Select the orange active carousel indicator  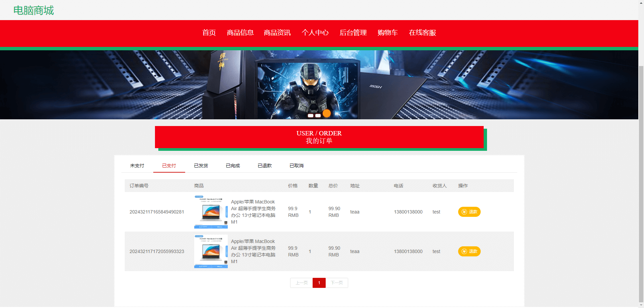tap(327, 114)
